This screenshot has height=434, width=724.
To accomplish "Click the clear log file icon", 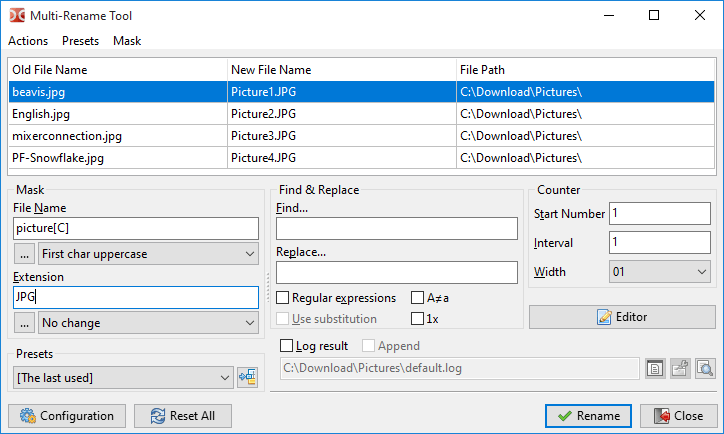I will [x=680, y=369].
